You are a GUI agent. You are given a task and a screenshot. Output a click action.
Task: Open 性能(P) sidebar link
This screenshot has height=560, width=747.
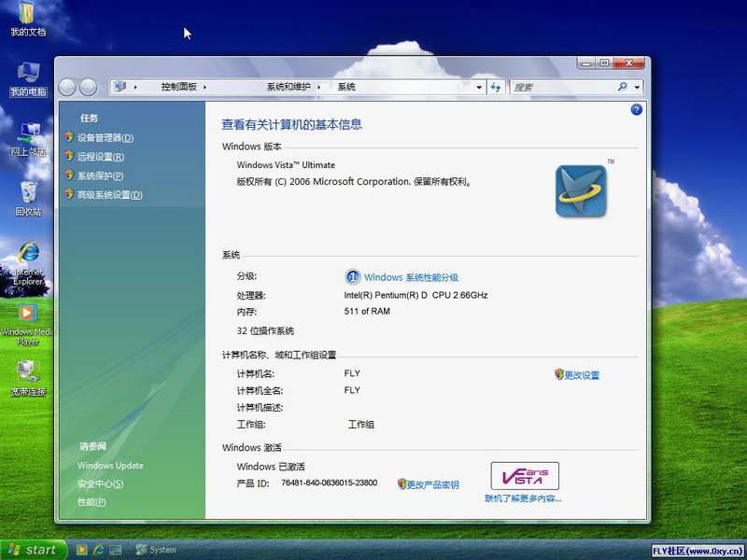[x=92, y=502]
